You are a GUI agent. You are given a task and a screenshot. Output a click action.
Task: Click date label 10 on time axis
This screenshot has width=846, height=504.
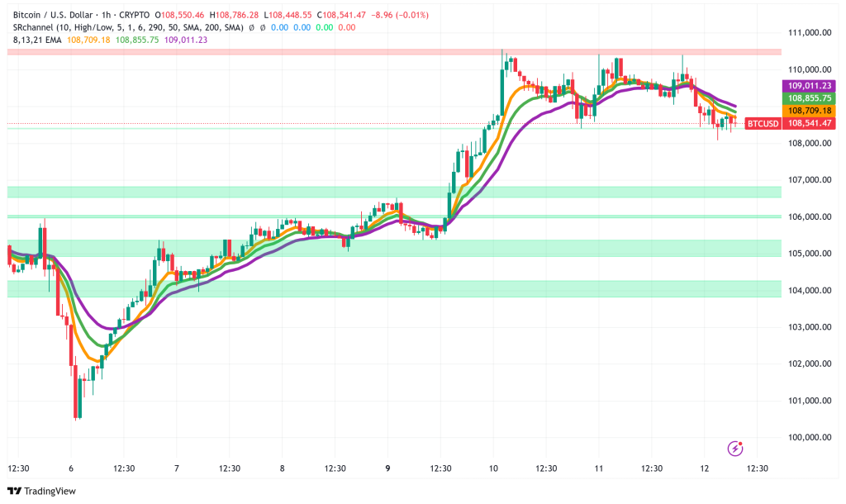[x=493, y=468]
